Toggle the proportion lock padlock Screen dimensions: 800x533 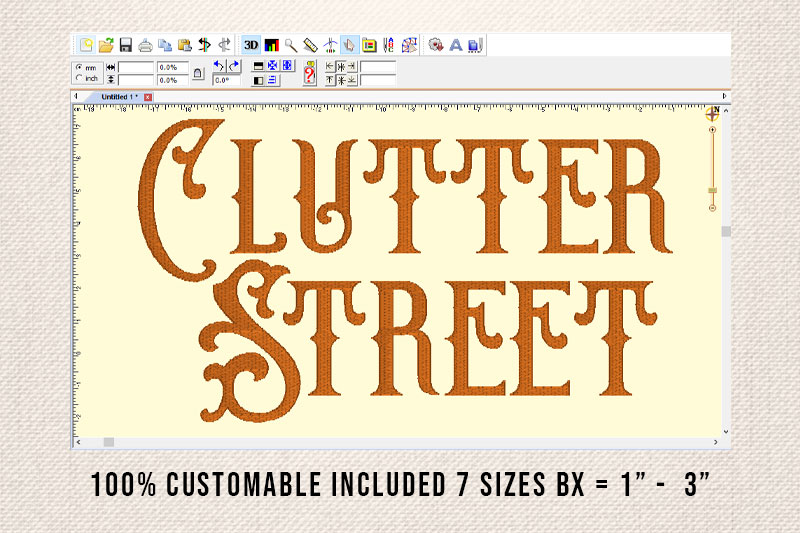click(x=198, y=74)
